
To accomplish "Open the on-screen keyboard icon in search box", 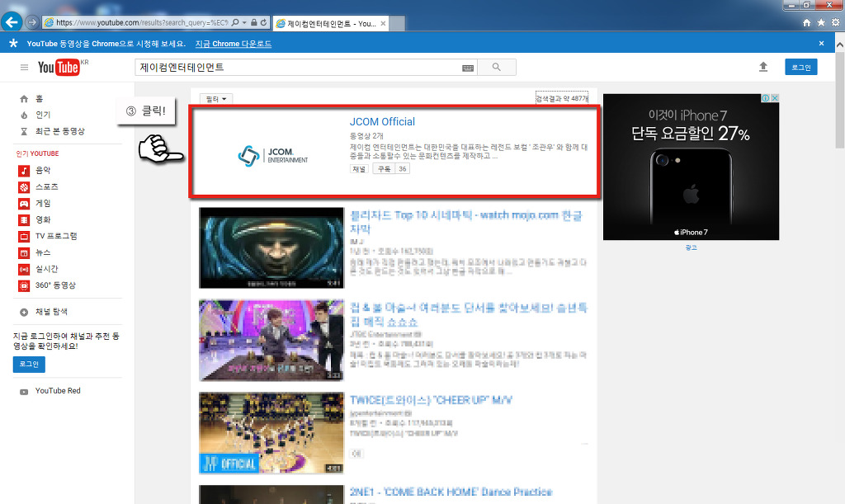I will (468, 68).
